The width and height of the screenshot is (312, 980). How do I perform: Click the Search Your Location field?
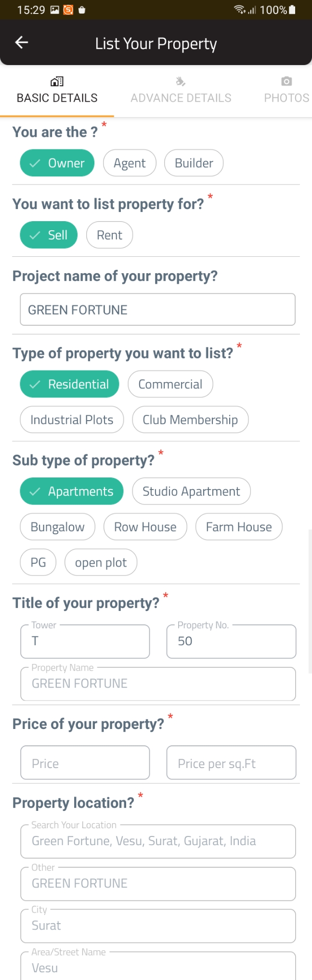(x=158, y=841)
